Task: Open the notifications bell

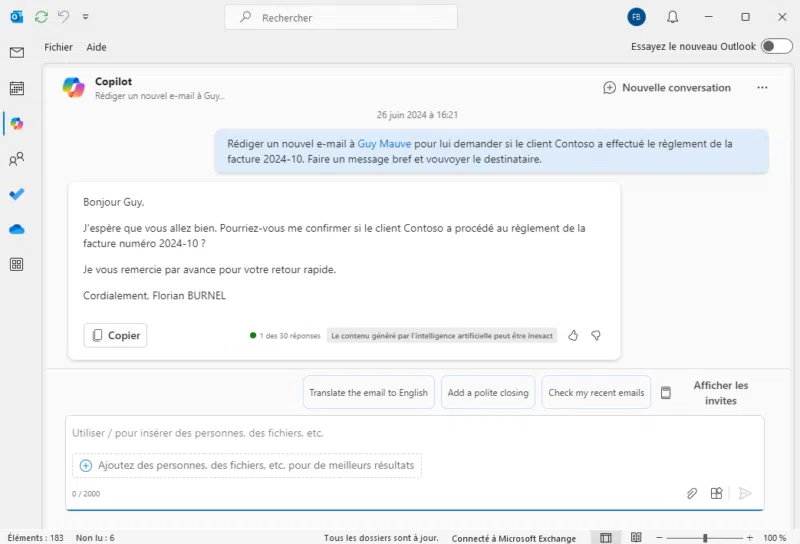Action: (x=672, y=17)
